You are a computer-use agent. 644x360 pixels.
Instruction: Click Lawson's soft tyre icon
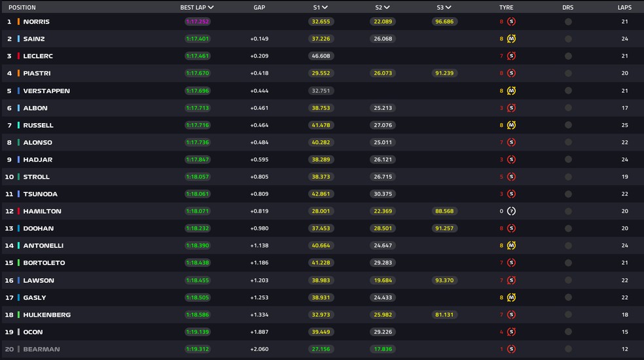[x=511, y=280]
